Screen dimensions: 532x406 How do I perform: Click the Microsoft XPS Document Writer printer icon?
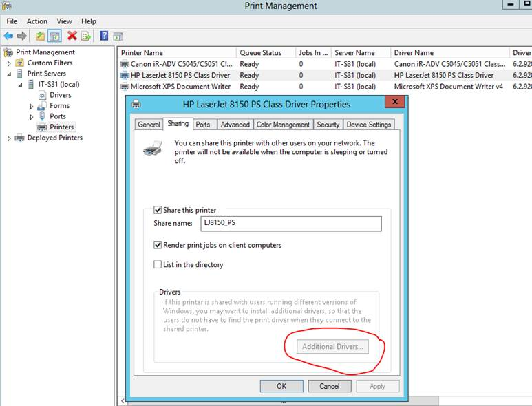[125, 87]
